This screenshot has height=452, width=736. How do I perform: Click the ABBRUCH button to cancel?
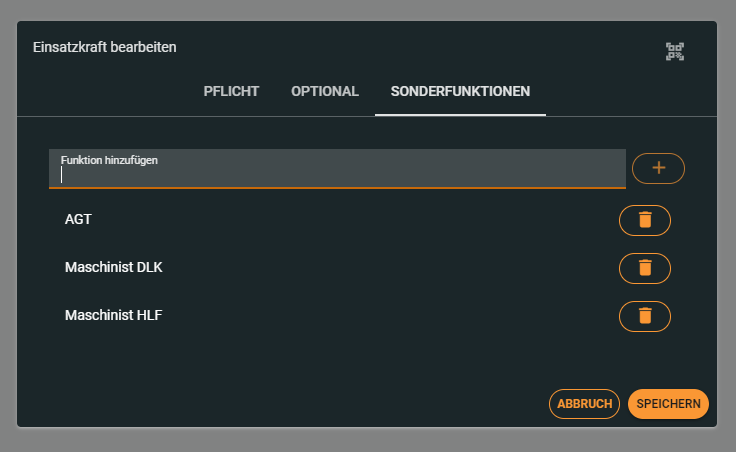coord(584,404)
